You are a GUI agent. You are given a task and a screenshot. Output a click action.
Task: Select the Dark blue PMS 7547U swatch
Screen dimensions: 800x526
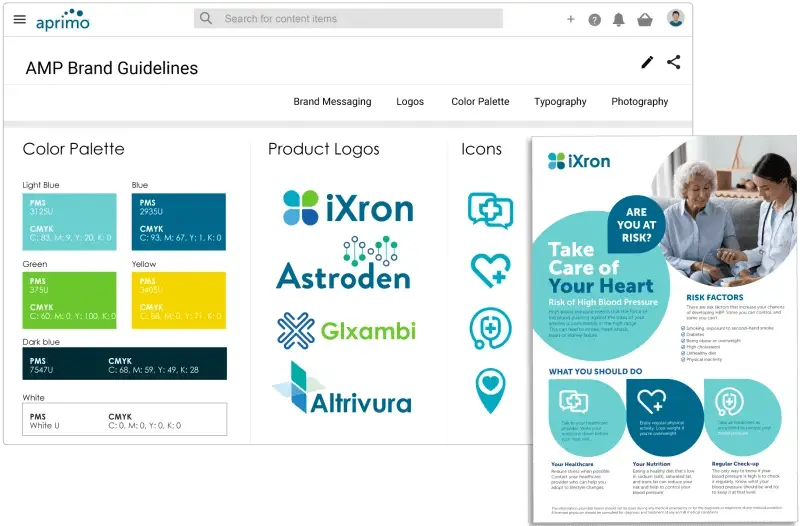(x=124, y=364)
